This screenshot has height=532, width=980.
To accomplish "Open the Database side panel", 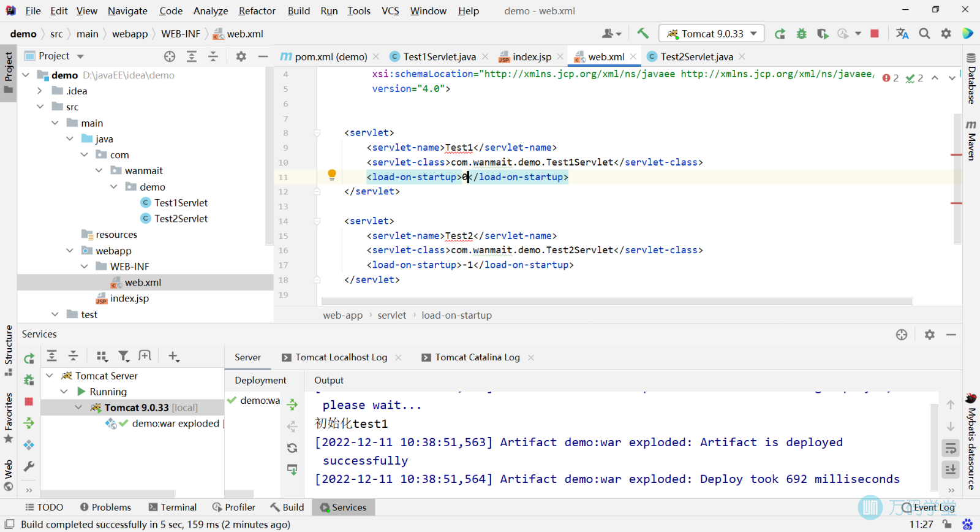I will pos(971,78).
